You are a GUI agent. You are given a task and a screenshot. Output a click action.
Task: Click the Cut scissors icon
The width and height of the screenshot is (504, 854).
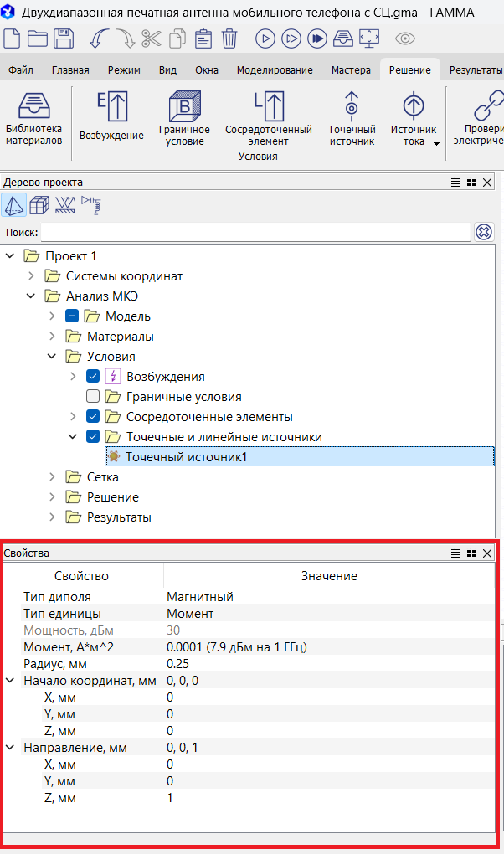click(x=151, y=39)
